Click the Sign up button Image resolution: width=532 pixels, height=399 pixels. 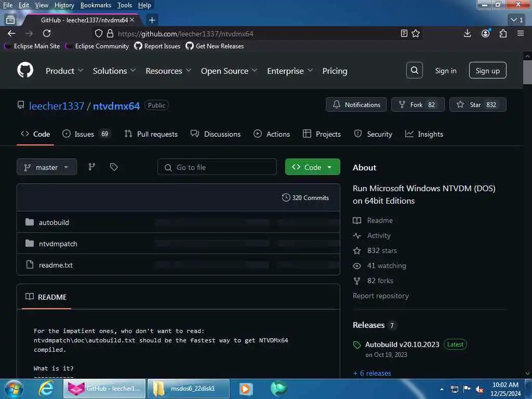487,70
